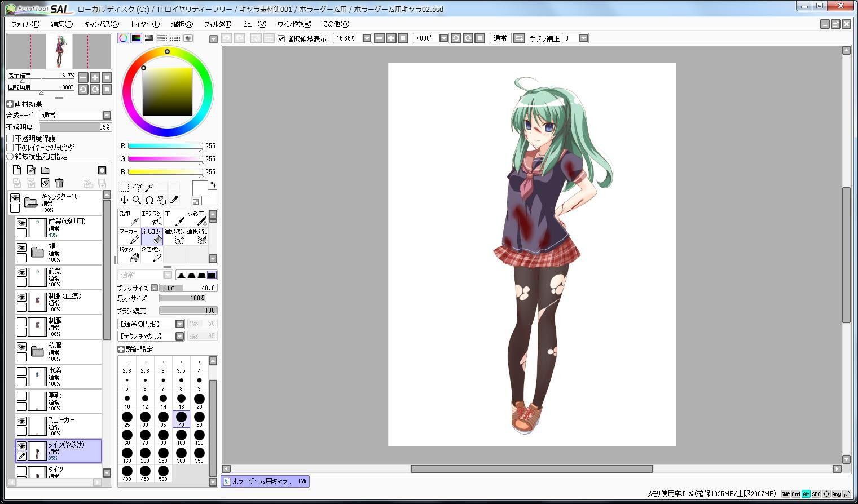Select the Airbrush (エアブラシ) tool
858x504 pixels.
(152, 218)
